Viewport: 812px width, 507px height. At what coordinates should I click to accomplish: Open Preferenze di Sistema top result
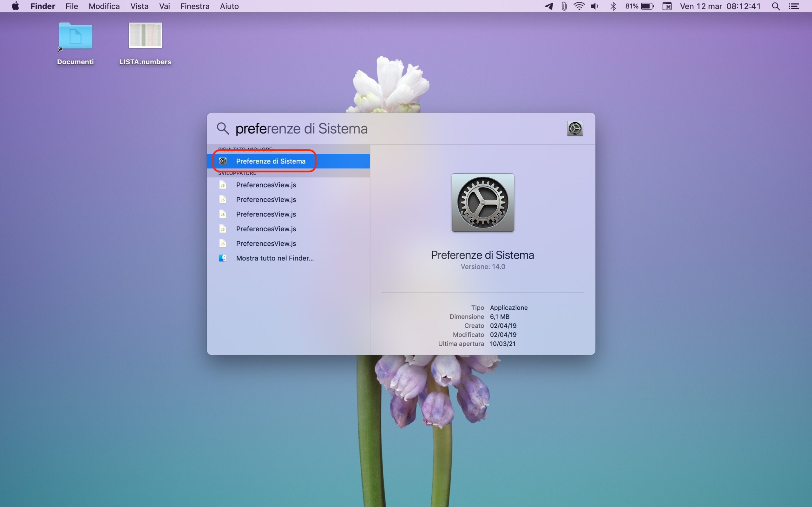(x=271, y=161)
